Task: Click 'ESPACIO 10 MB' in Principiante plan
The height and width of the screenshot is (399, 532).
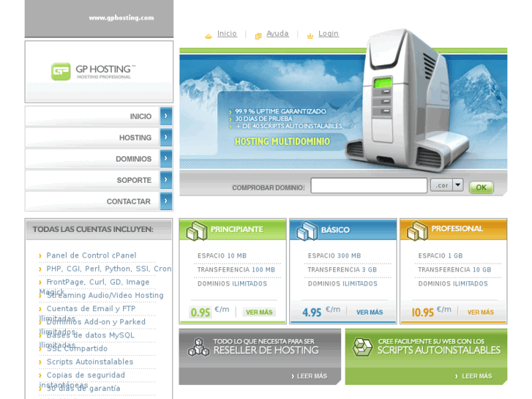Action: point(222,256)
